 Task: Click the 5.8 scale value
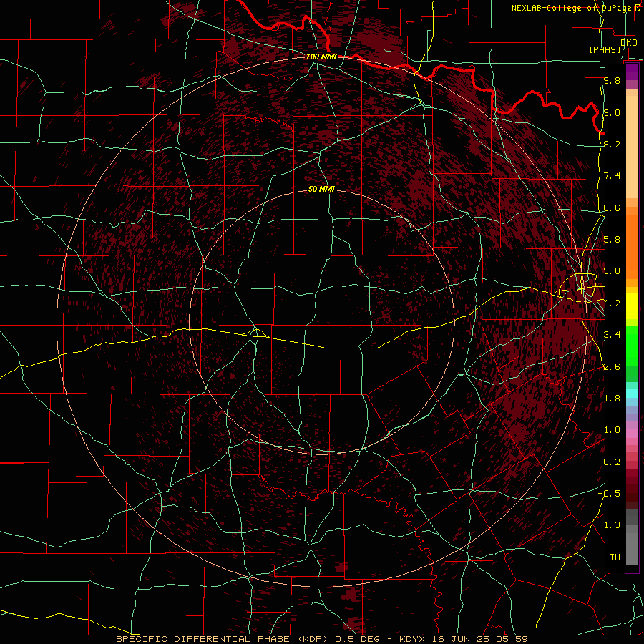tap(612, 240)
